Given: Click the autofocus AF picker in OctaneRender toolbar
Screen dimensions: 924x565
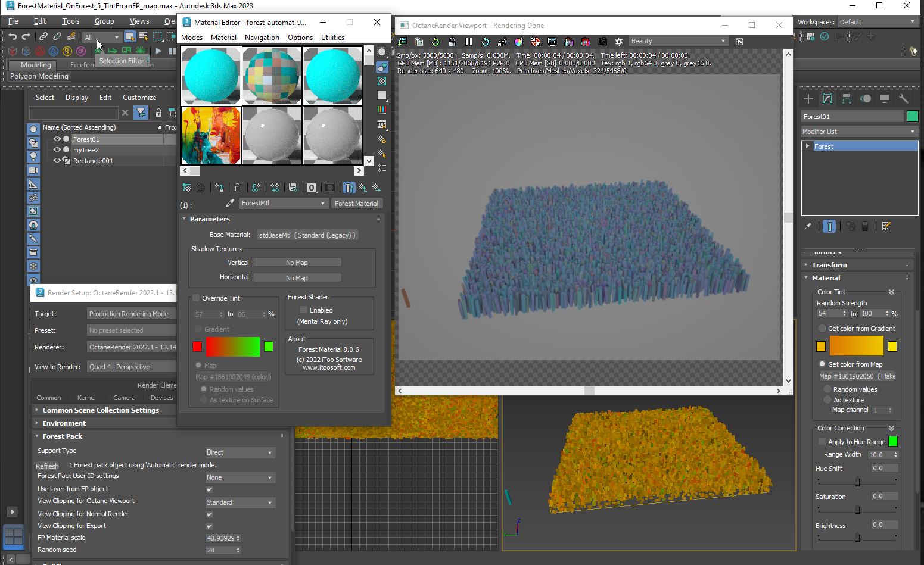Looking at the screenshot, I should (502, 42).
